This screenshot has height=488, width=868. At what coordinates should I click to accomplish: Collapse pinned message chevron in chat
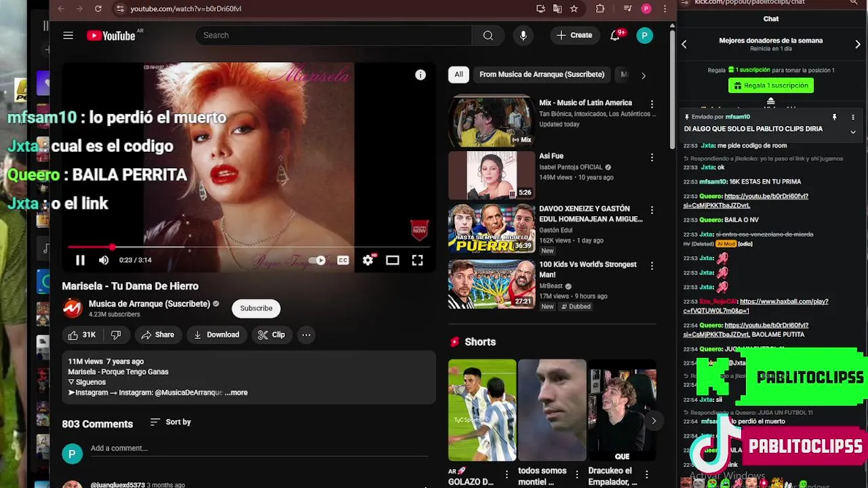pyautogui.click(x=853, y=132)
